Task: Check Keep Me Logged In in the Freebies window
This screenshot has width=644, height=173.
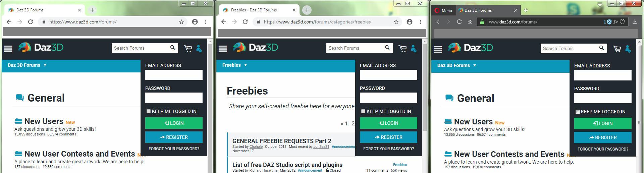Action: click(x=363, y=111)
